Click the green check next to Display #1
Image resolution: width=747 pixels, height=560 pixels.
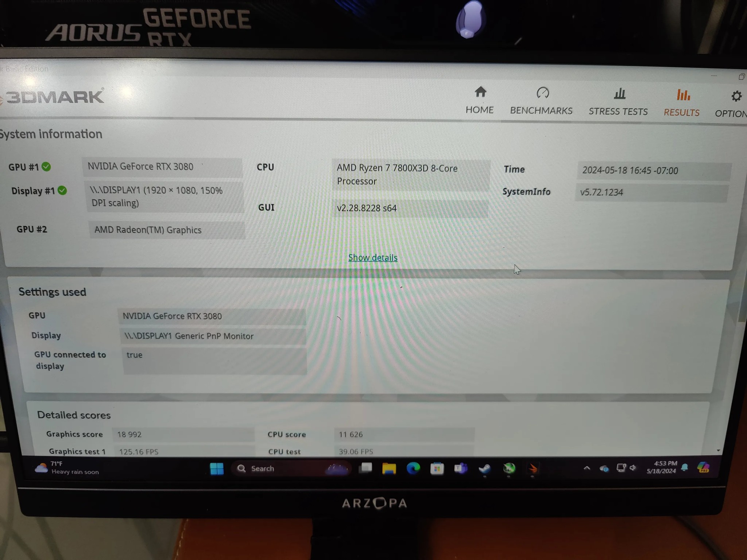point(62,190)
